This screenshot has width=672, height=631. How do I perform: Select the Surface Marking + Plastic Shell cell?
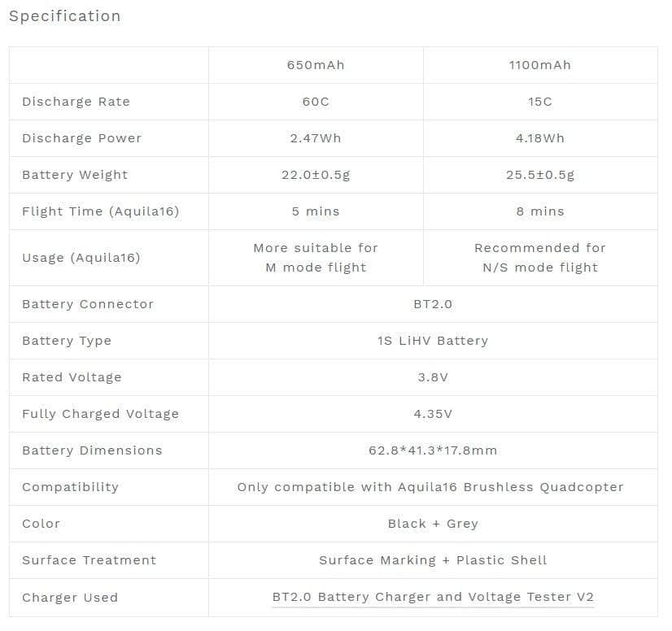[433, 560]
